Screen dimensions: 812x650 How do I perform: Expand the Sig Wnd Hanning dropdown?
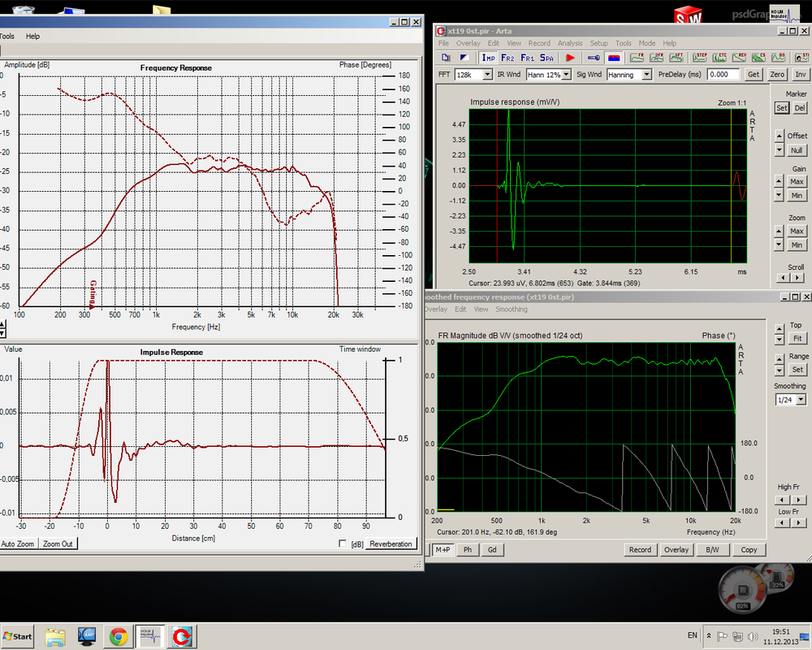point(647,75)
